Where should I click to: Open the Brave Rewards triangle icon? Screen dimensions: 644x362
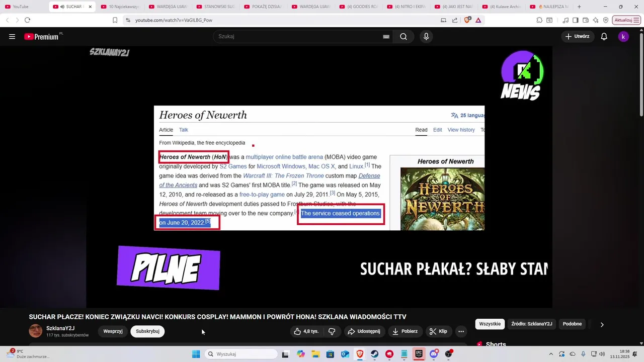click(x=478, y=20)
